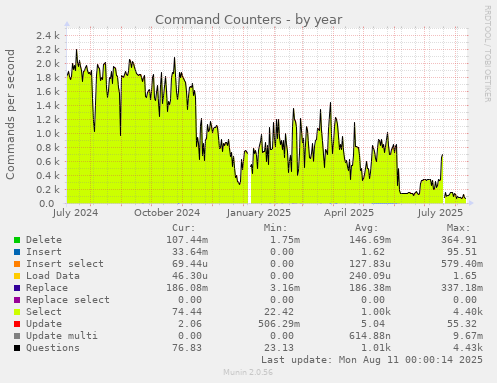
Task: Click the April 2025 x-axis label
Action: (349, 213)
